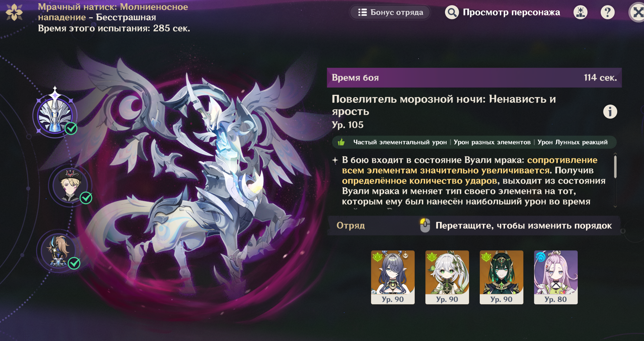Click the Время боя header bar
Viewport: 644px width, 341px height.
click(x=474, y=78)
